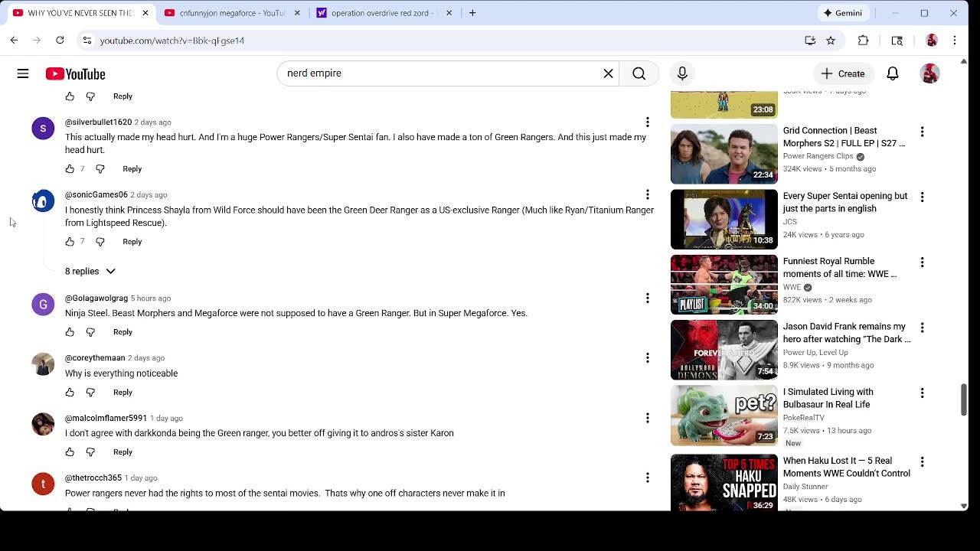This screenshot has width=980, height=551.
Task: Open options for the @sonicGames06 comment
Action: [648, 194]
